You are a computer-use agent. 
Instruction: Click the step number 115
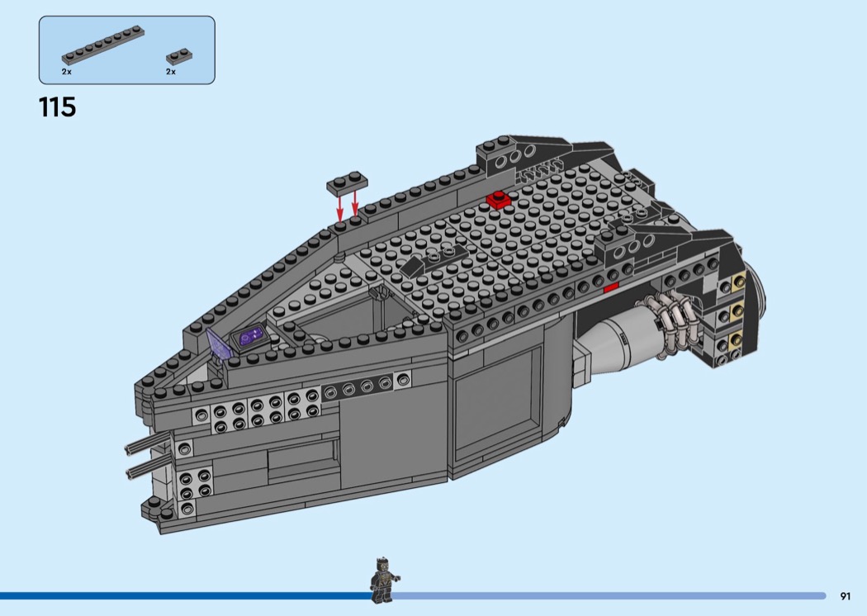57,107
